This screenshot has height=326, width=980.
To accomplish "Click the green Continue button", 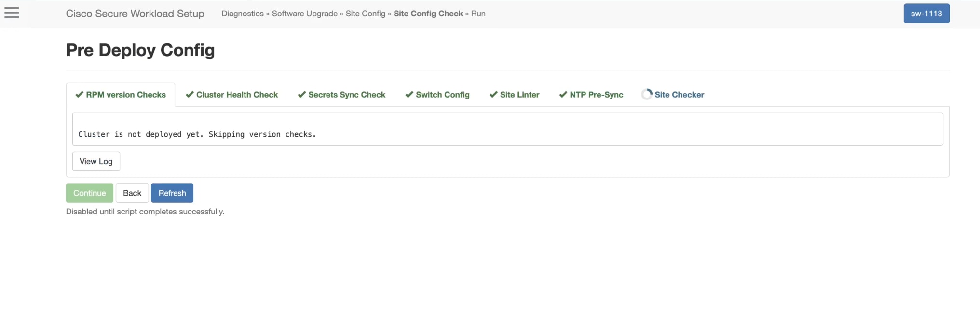I will tap(90, 193).
